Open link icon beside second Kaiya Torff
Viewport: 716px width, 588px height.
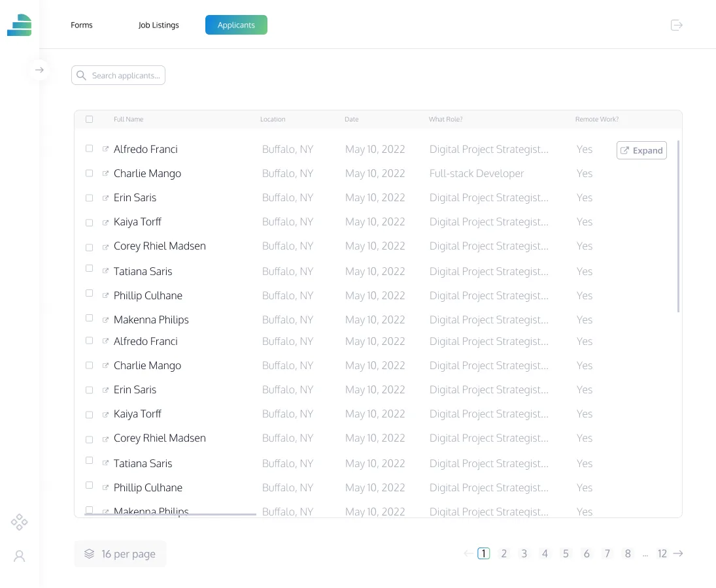tap(105, 415)
